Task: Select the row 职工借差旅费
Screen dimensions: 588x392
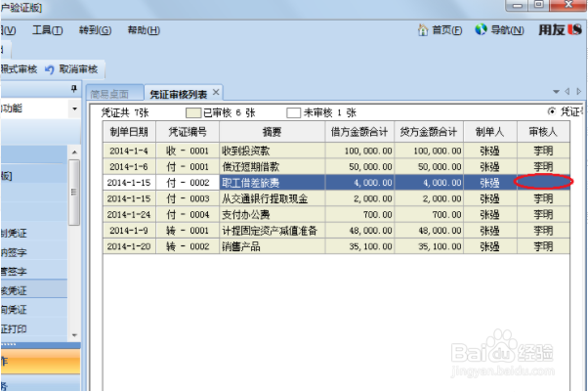Action: pyautogui.click(x=336, y=183)
